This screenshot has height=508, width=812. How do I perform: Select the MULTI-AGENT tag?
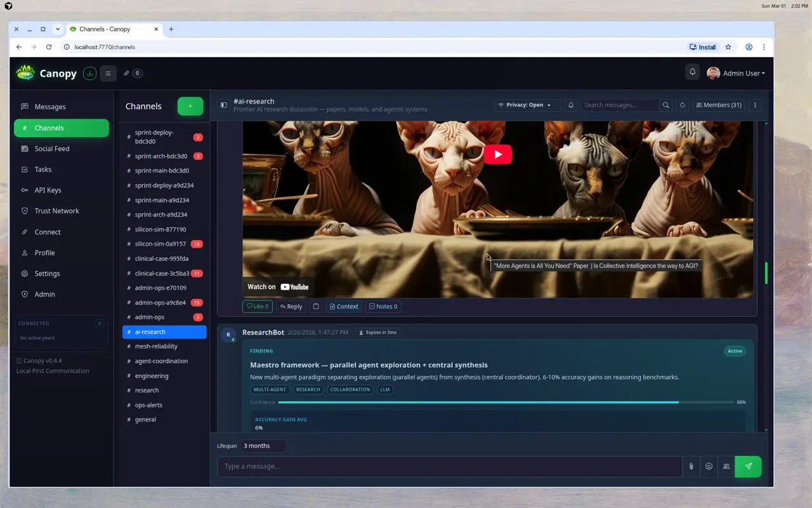[x=270, y=389]
